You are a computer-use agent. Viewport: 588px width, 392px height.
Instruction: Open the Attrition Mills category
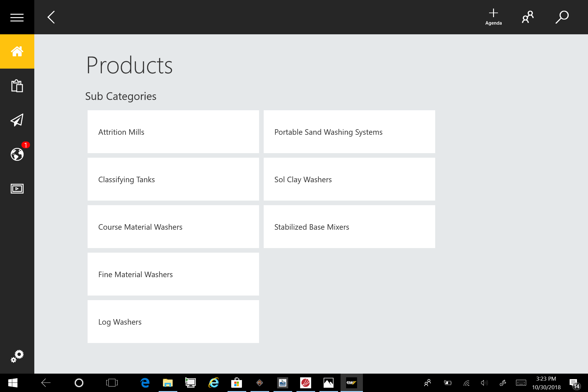tap(173, 132)
